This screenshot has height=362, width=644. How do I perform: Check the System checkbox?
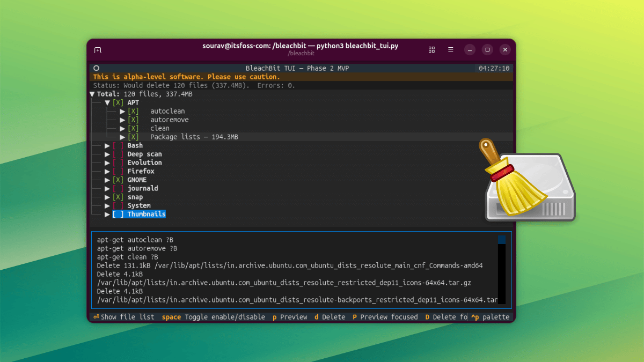[x=118, y=205]
